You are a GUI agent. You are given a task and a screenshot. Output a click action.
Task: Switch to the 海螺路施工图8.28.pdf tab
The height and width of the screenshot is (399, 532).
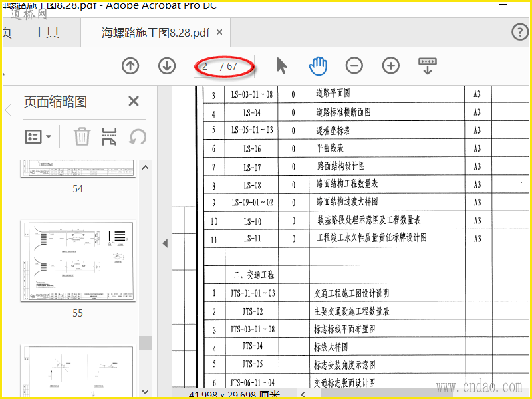(156, 33)
